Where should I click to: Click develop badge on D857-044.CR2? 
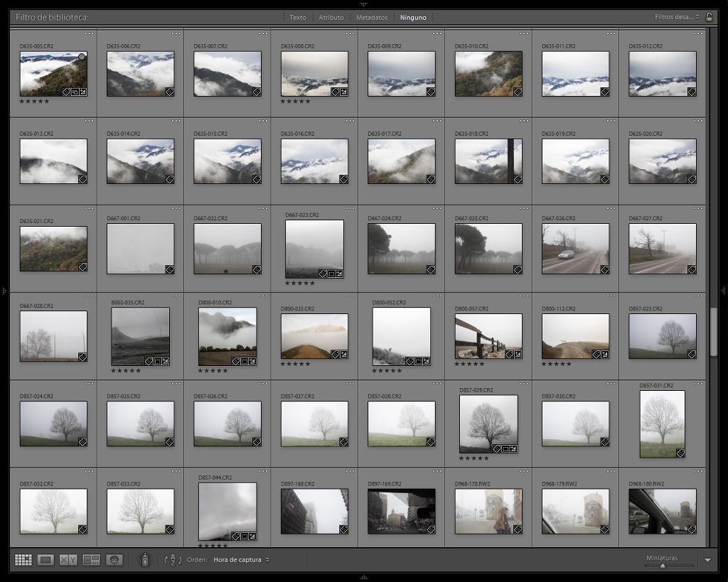(x=252, y=536)
